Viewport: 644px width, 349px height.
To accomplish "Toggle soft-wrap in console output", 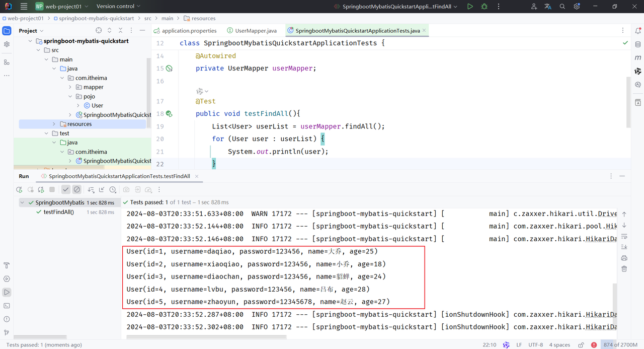I will tap(624, 236).
